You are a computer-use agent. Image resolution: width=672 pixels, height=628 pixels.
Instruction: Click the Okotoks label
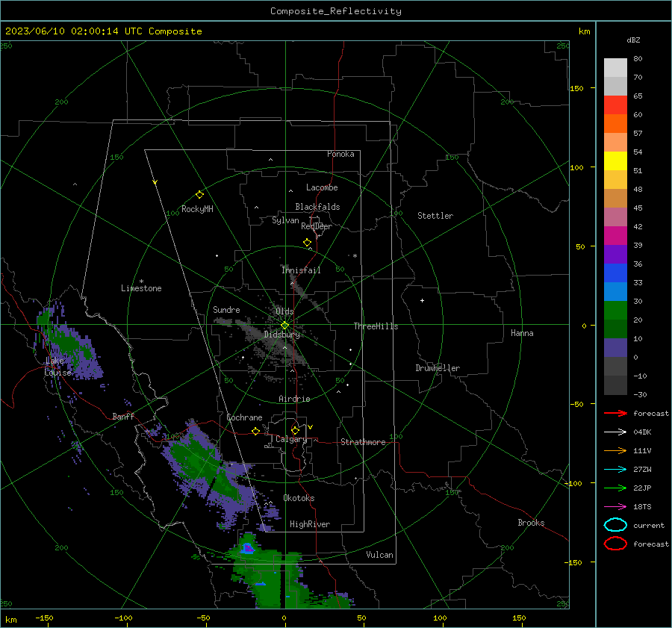coord(299,498)
